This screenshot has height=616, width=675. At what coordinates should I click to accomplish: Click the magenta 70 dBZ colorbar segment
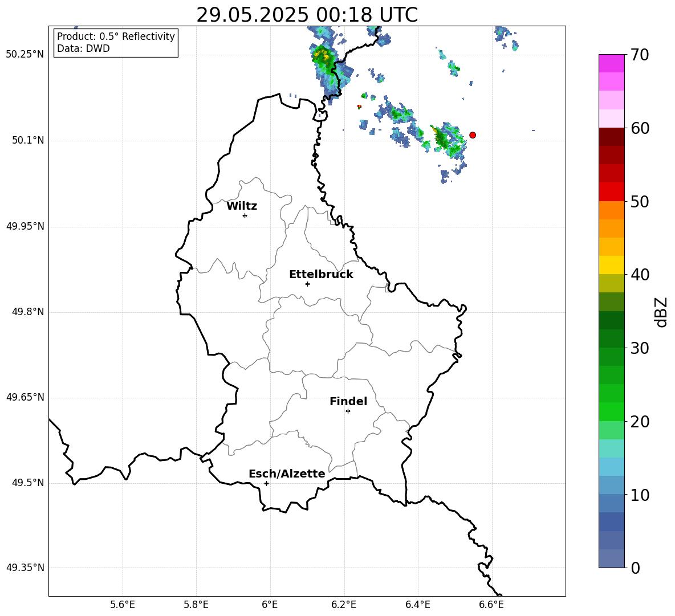click(x=611, y=63)
